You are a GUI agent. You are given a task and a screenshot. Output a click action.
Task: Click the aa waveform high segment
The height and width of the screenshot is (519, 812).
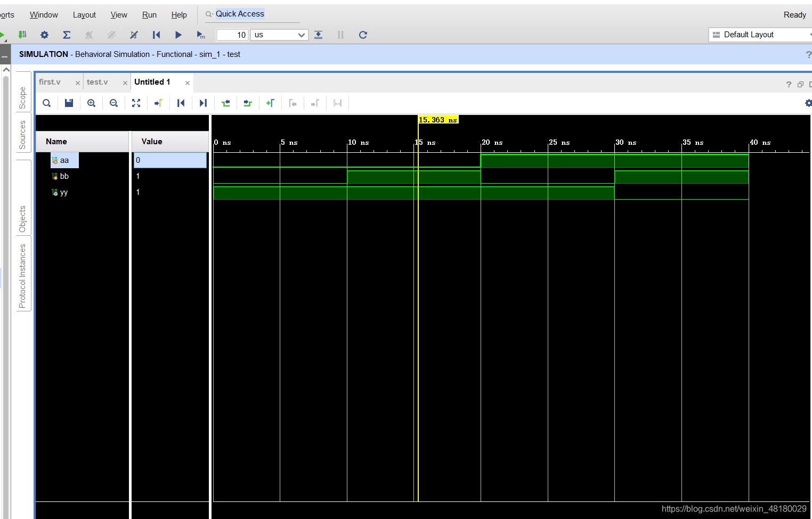(614, 161)
